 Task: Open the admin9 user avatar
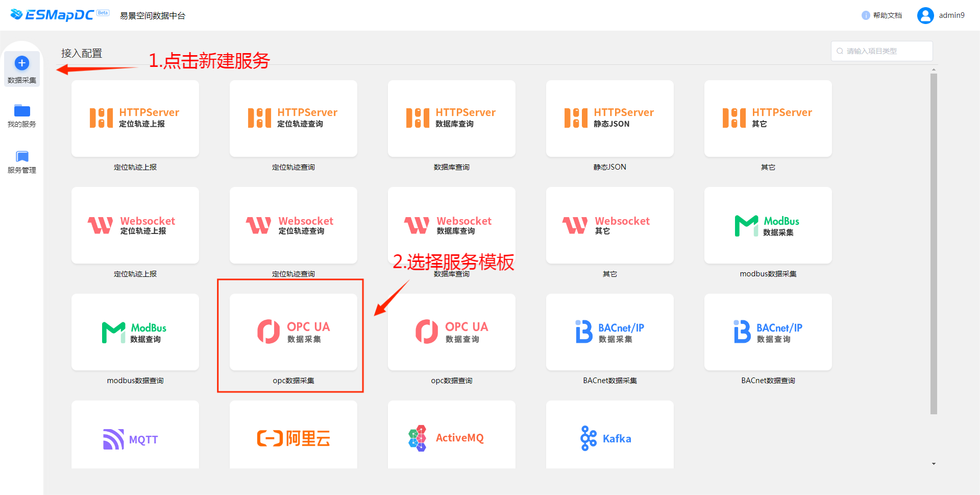coord(925,15)
